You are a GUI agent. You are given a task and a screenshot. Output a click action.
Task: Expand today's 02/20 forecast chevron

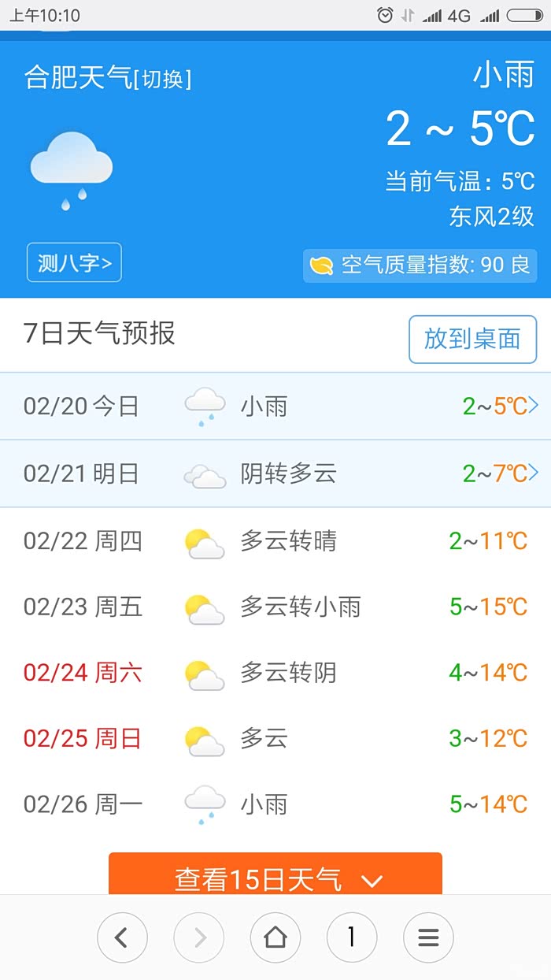pyautogui.click(x=534, y=406)
